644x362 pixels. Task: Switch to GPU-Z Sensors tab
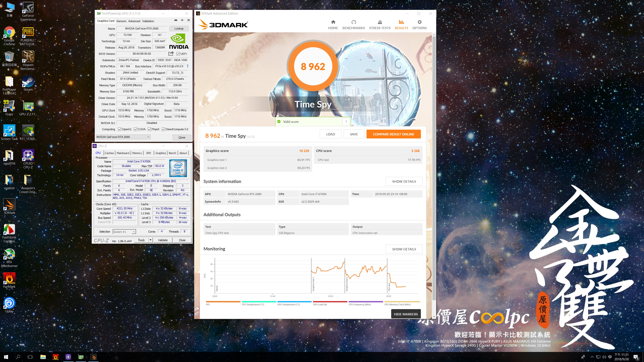click(121, 21)
